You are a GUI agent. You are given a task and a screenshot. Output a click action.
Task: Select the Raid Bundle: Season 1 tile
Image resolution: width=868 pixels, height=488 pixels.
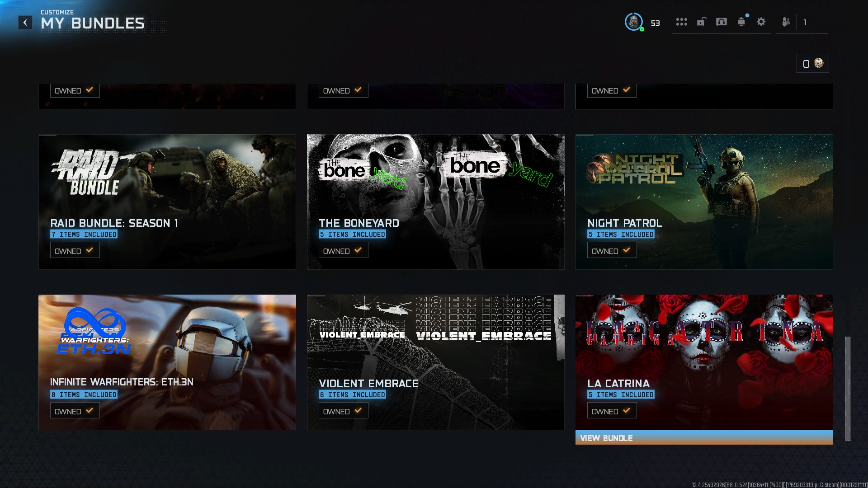click(167, 202)
